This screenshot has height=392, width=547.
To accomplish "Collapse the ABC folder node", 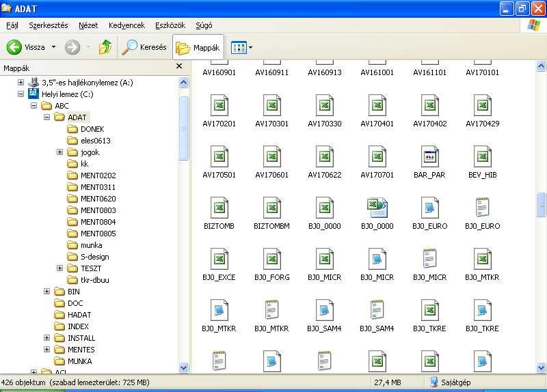I will coord(34,106).
